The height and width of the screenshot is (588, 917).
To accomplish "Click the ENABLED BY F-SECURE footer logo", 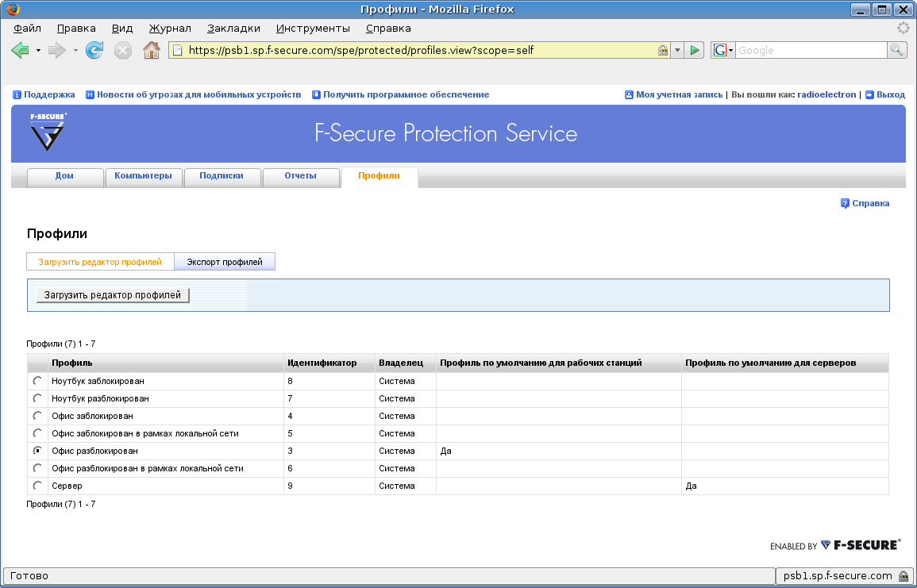I will tap(835, 545).
